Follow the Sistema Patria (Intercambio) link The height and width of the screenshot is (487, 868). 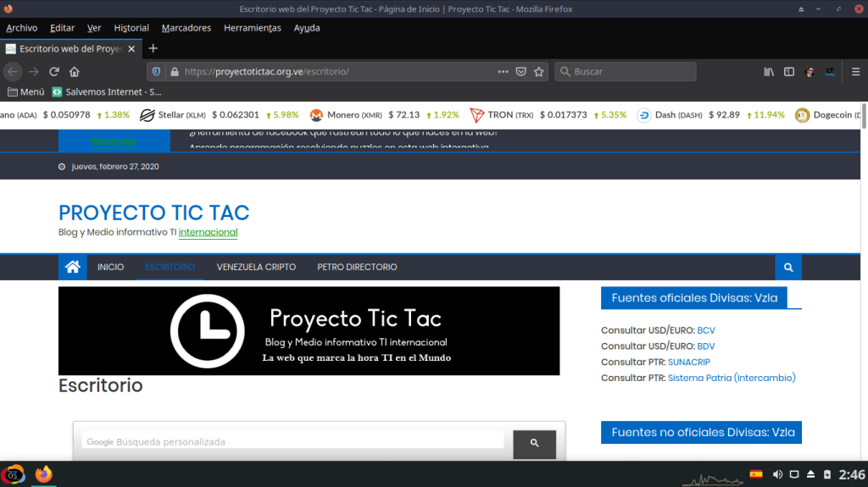coord(732,378)
